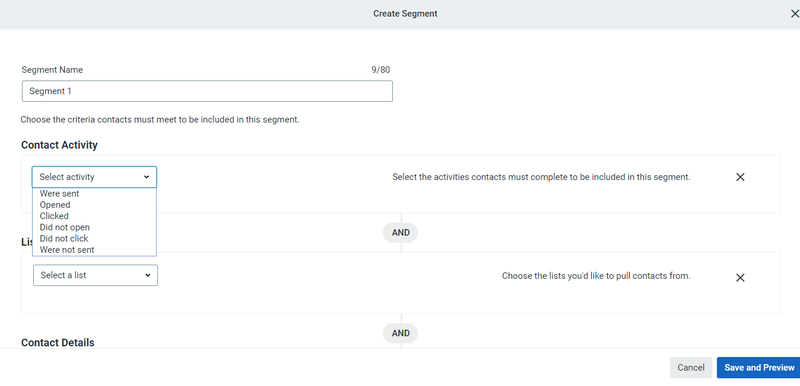Click the Cancel button
Image resolution: width=800 pixels, height=386 pixels.
(691, 368)
